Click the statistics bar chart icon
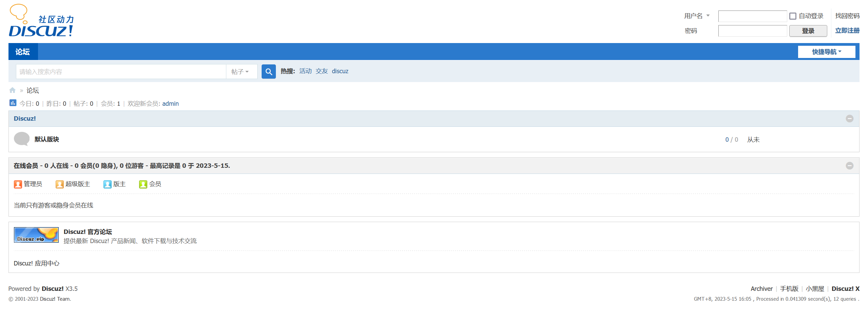This screenshot has width=868, height=319. (x=13, y=103)
